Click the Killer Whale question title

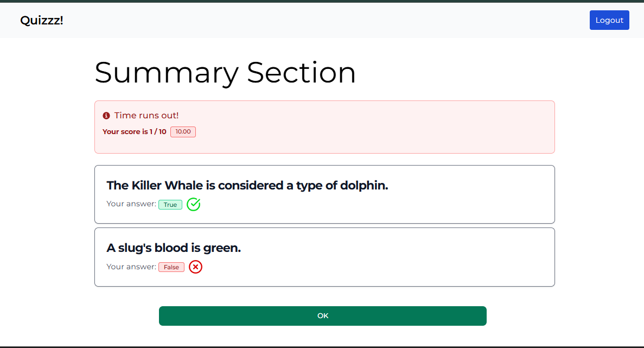coord(247,185)
